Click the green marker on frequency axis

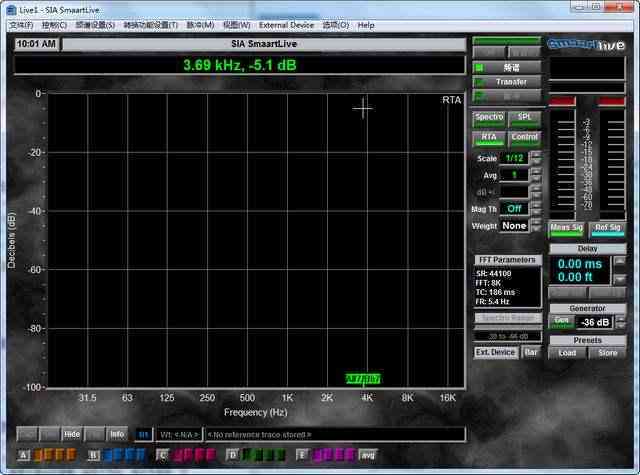363,379
